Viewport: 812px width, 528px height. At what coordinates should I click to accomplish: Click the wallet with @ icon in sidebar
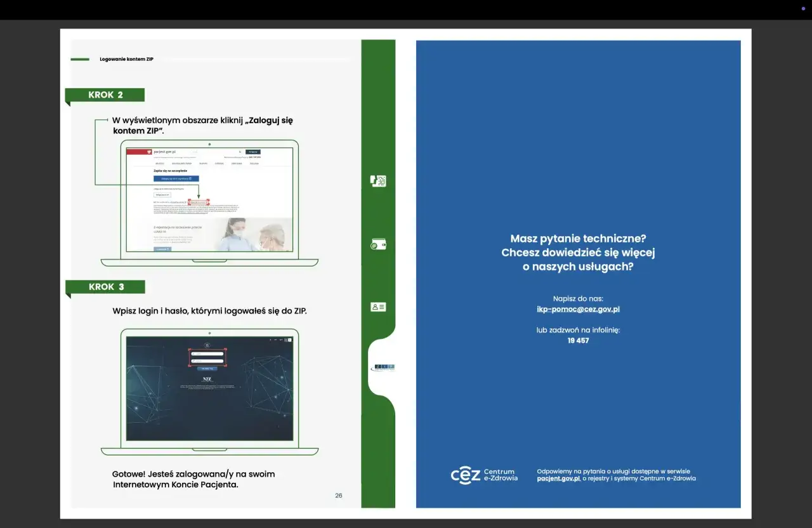click(x=378, y=245)
